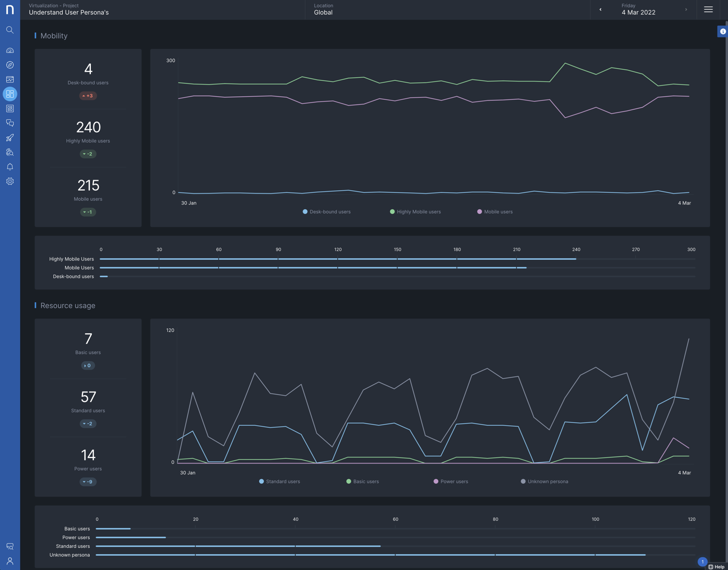Select the active dashboards icon in sidebar

click(x=10, y=94)
